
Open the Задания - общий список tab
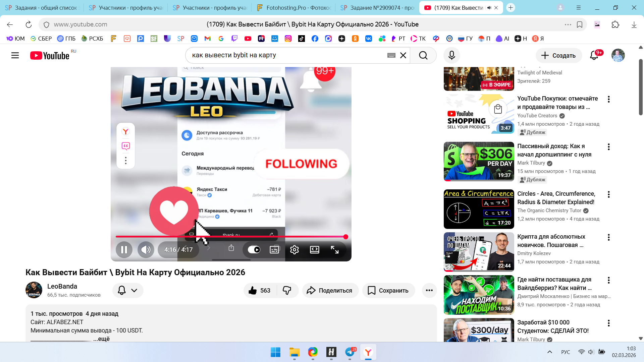(x=42, y=8)
